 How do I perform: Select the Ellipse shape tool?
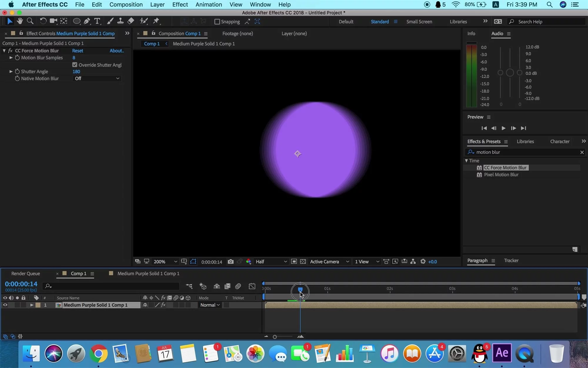click(x=76, y=21)
